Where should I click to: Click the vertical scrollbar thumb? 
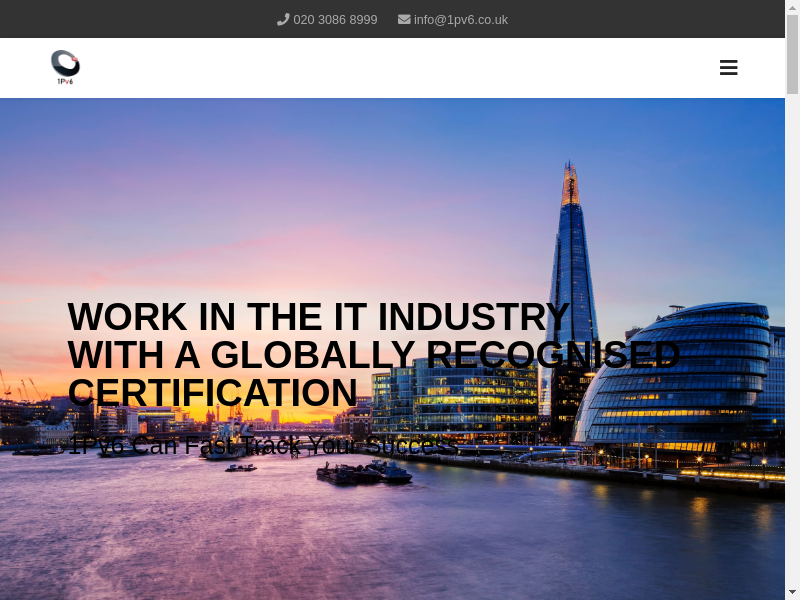click(792, 55)
